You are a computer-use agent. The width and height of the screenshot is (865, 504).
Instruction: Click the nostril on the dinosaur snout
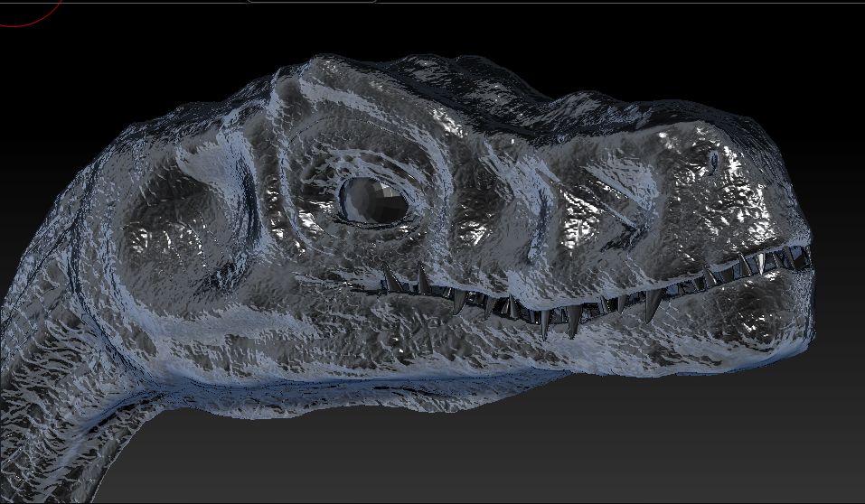click(x=712, y=162)
